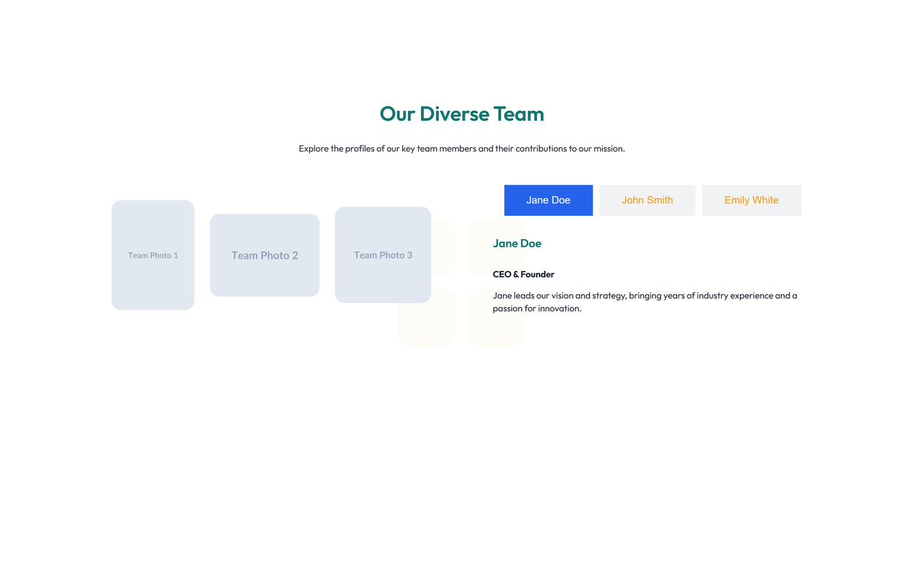
Task: Click the Our Diverse Team heading
Action: 461,114
